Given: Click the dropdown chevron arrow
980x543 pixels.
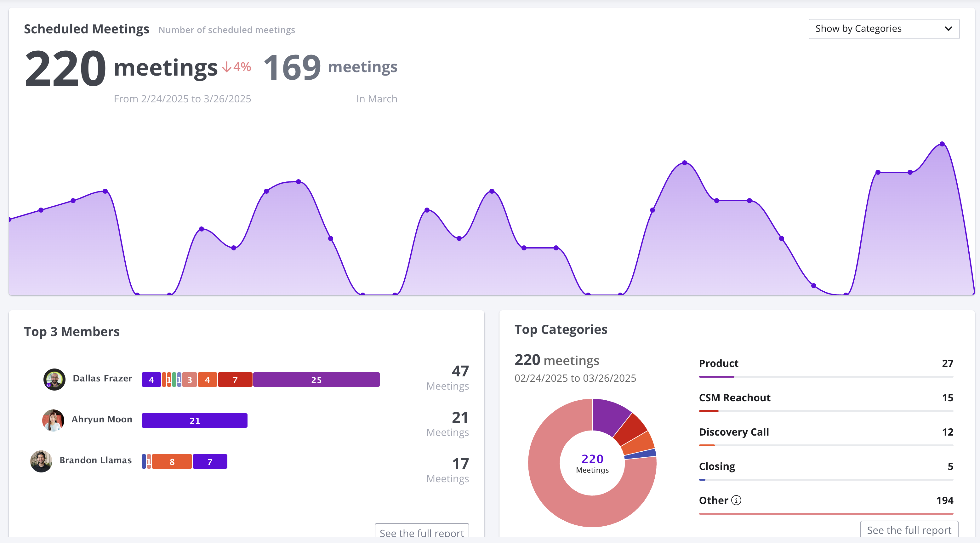Looking at the screenshot, I should pos(948,29).
